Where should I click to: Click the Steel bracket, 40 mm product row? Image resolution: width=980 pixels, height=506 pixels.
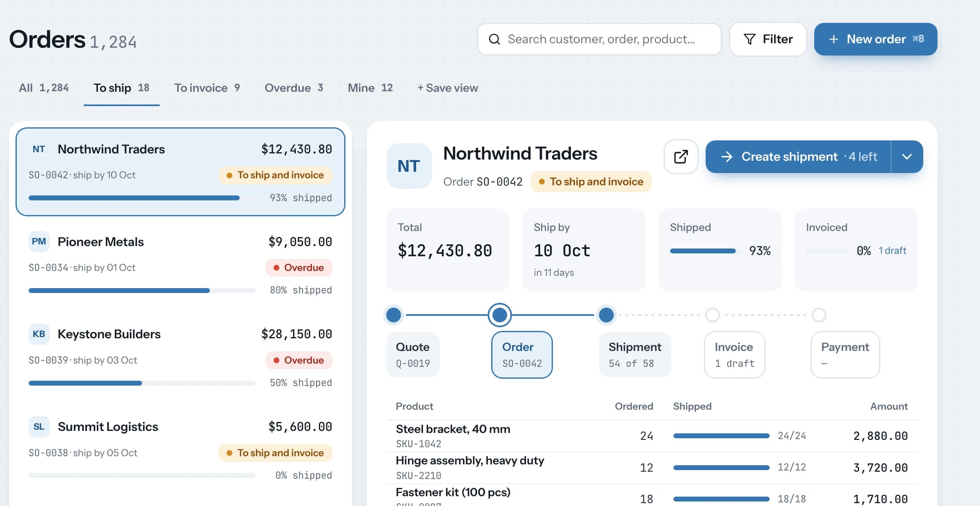tap(652, 436)
